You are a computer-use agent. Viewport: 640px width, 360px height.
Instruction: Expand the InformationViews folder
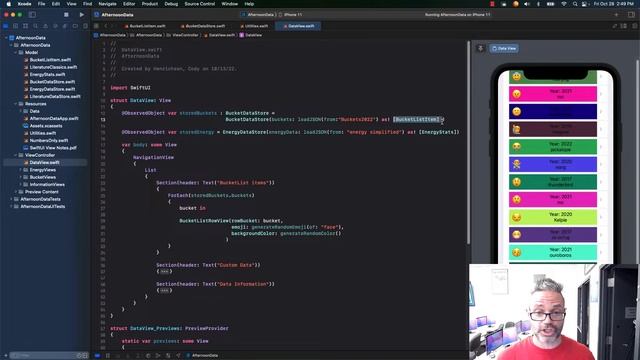click(x=20, y=184)
